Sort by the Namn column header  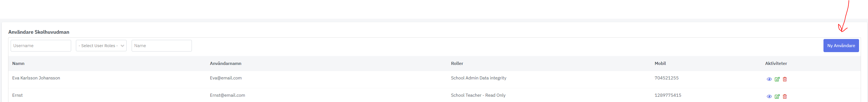[x=18, y=64]
